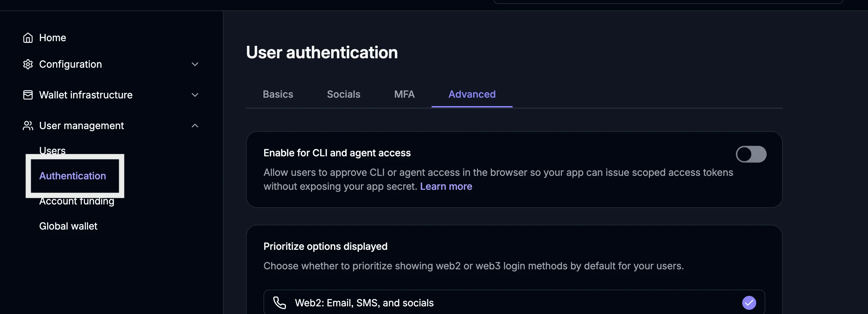Choose Web2: Email, SMS, and socials
This screenshot has height=314, width=868.
pyautogui.click(x=514, y=302)
